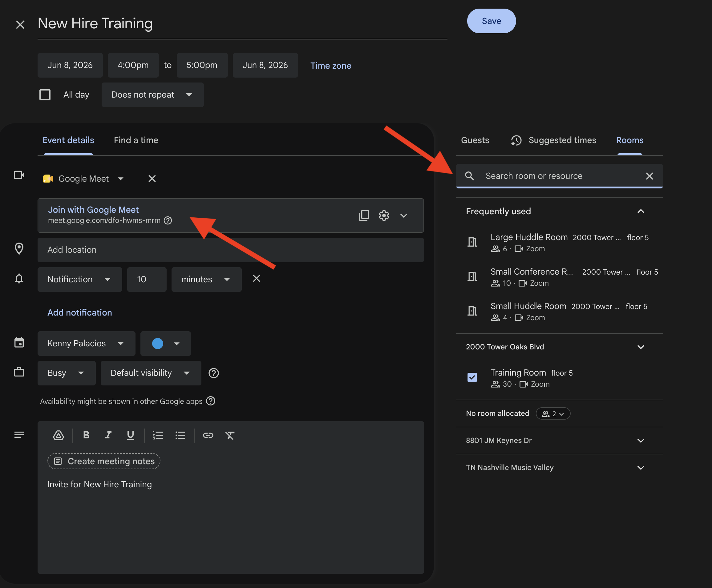Apply italic formatting in description

pos(108,435)
